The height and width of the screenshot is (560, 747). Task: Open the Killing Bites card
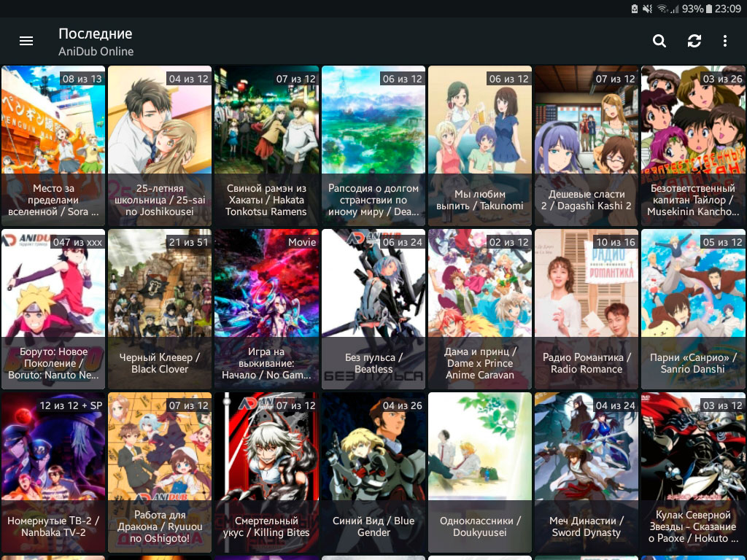click(266, 472)
